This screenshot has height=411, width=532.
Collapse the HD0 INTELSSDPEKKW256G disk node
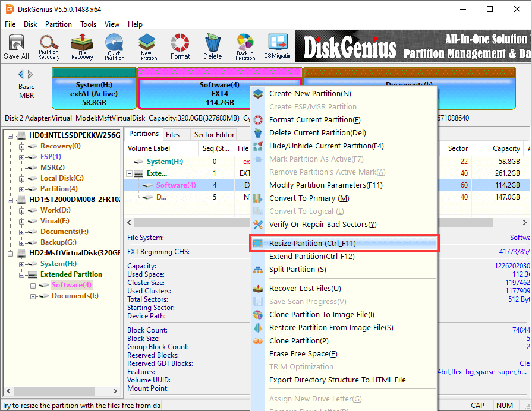click(11, 135)
